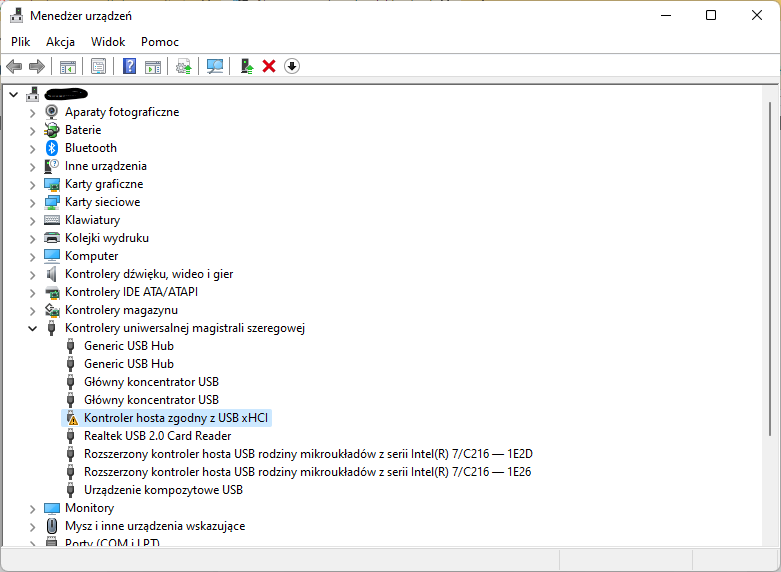Expand the Bluetooth category

point(33,148)
